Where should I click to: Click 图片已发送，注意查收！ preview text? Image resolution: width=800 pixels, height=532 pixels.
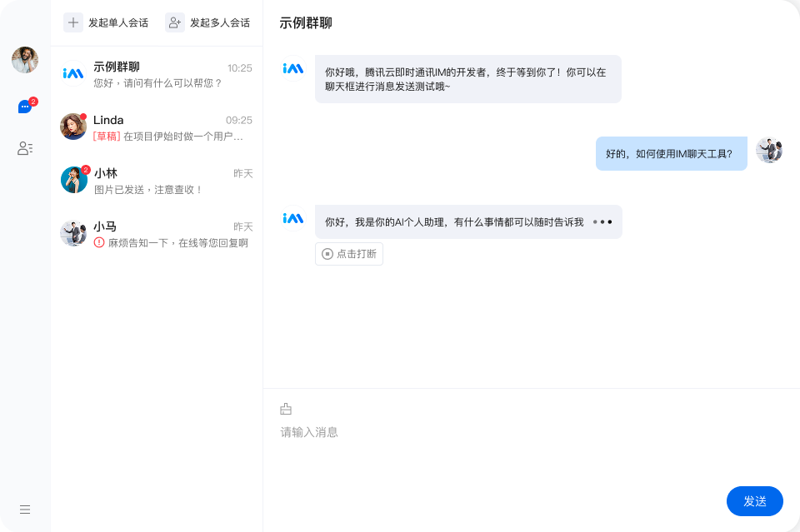148,190
